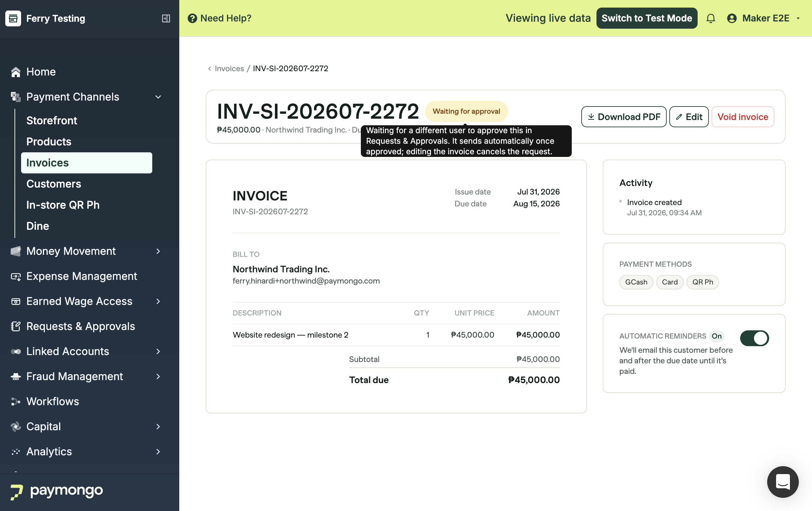Click the Capital icon
This screenshot has height=511, width=812.
[16, 427]
